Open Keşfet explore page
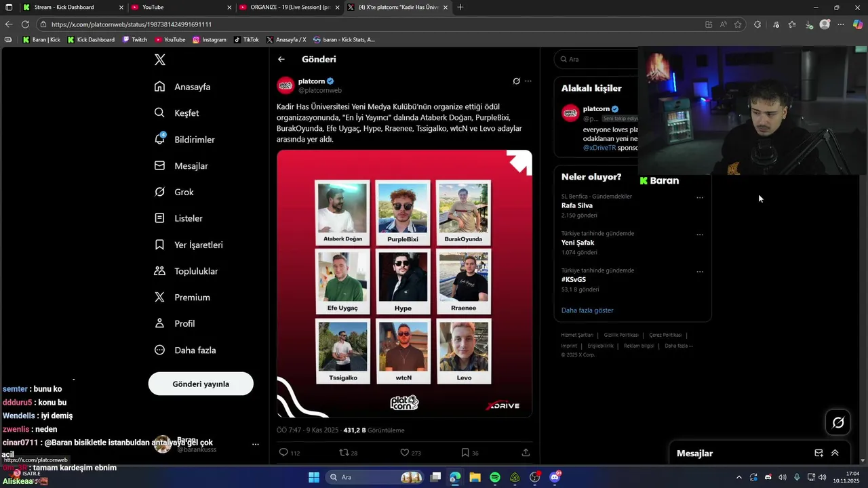 pyautogui.click(x=176, y=113)
